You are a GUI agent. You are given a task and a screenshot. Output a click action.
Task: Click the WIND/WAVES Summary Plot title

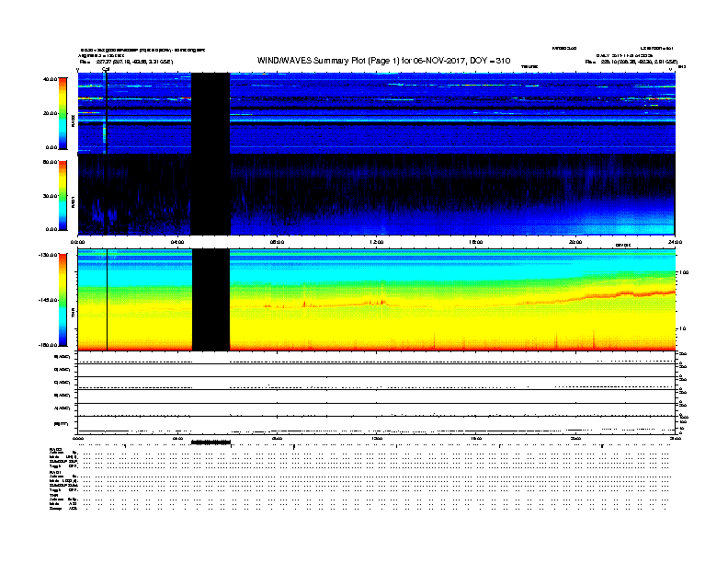pos(383,61)
